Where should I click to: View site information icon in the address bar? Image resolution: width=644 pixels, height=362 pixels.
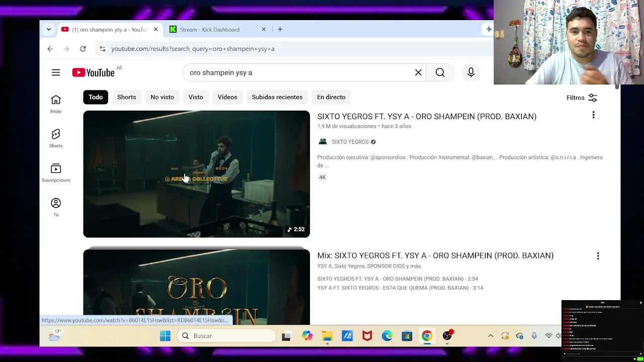(102, 49)
